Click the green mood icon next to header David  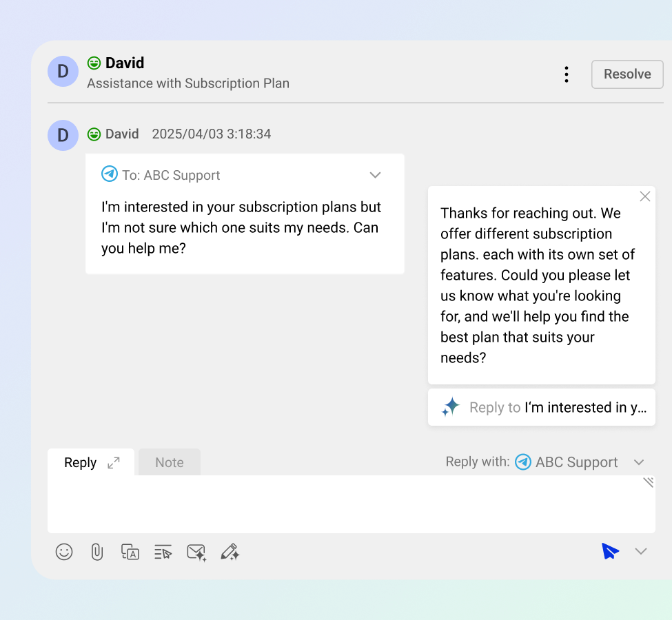pyautogui.click(x=94, y=63)
